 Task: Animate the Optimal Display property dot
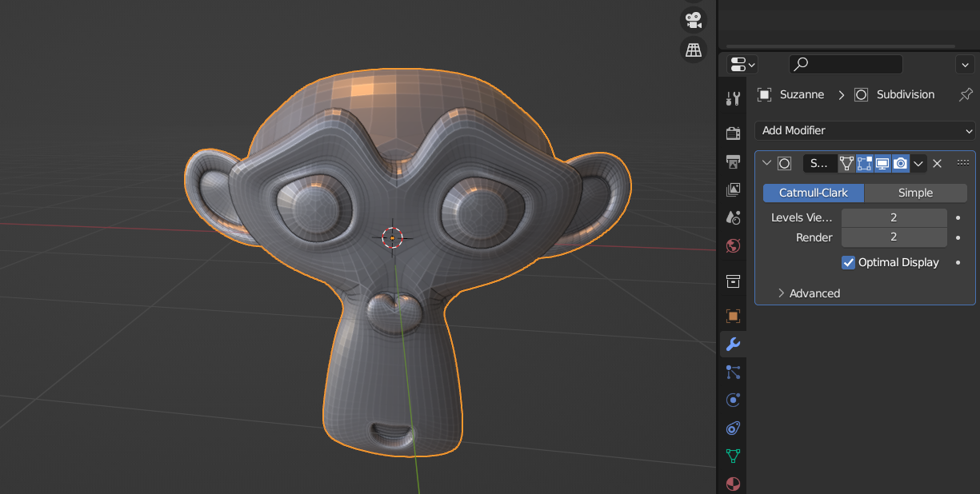[x=958, y=262]
